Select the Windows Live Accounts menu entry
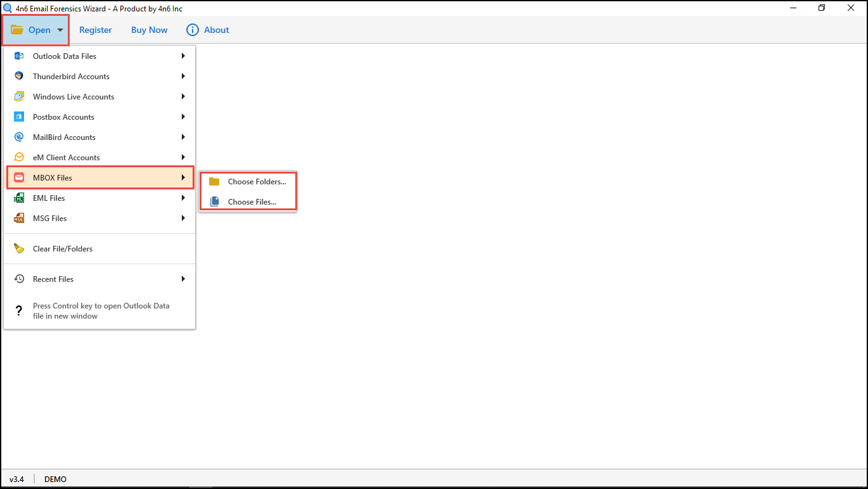Viewport: 868px width, 489px height. (99, 96)
